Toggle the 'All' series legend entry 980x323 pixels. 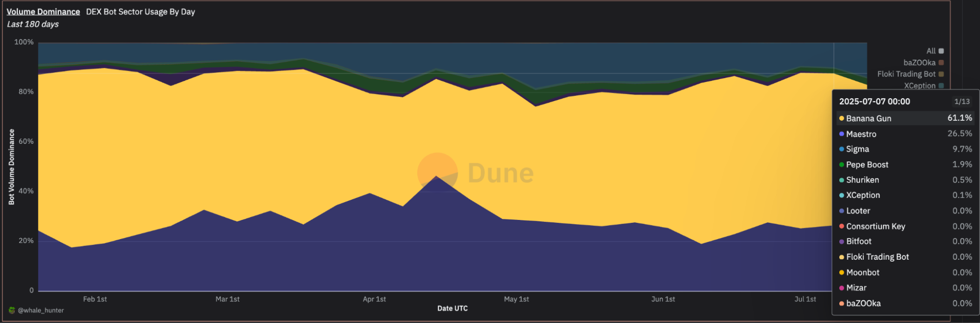pos(935,51)
